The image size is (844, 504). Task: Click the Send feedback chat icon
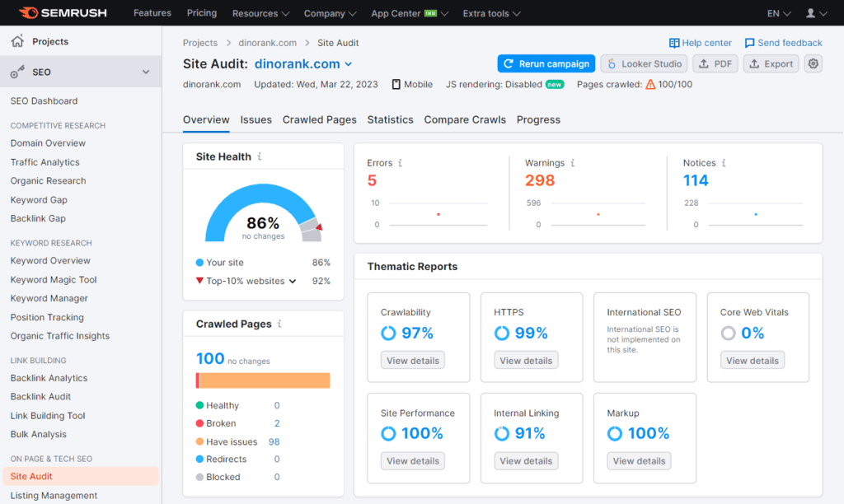point(749,43)
